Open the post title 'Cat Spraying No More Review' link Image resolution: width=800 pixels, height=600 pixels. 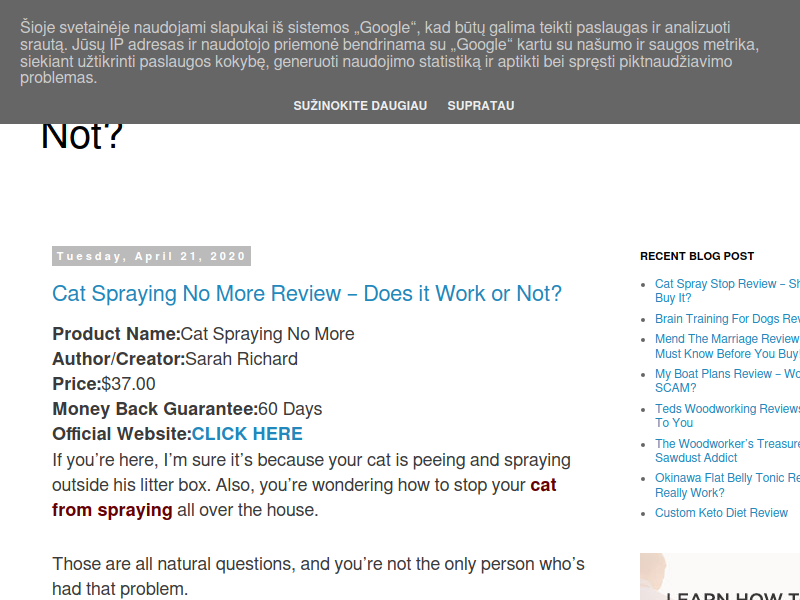pyautogui.click(x=307, y=293)
